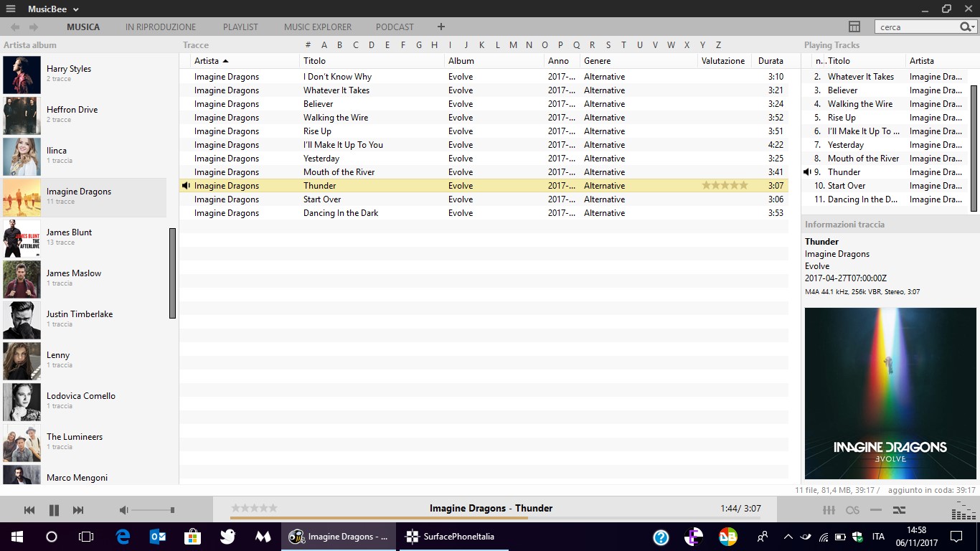The height and width of the screenshot is (551, 980).
Task: Open the panel layout icon
Action: tap(854, 27)
